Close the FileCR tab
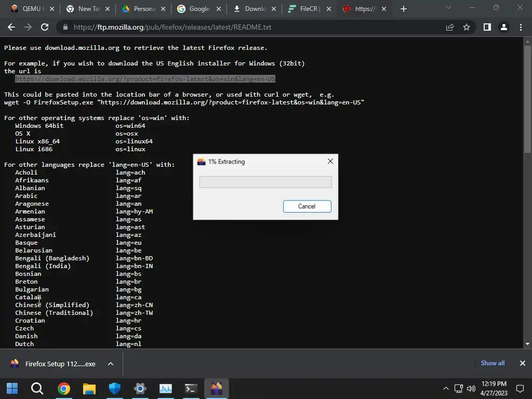This screenshot has height=399, width=532. click(x=329, y=9)
